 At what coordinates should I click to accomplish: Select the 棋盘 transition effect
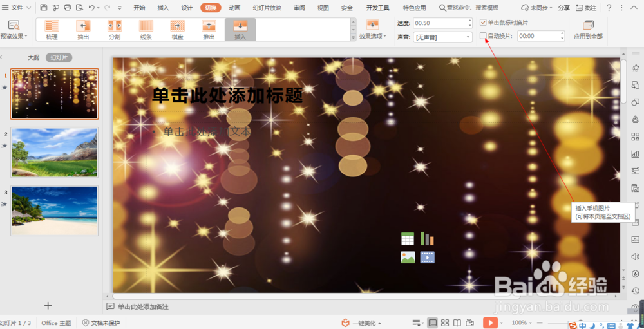click(x=178, y=30)
